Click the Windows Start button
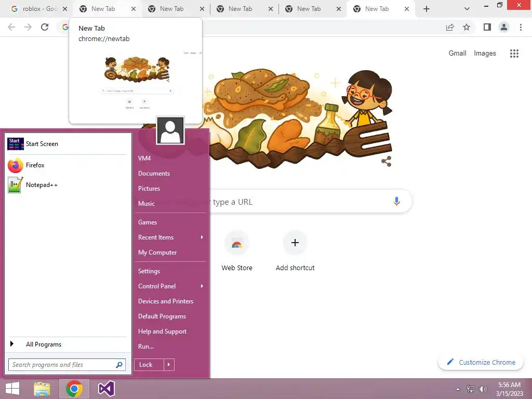The height and width of the screenshot is (399, 532). tap(12, 389)
